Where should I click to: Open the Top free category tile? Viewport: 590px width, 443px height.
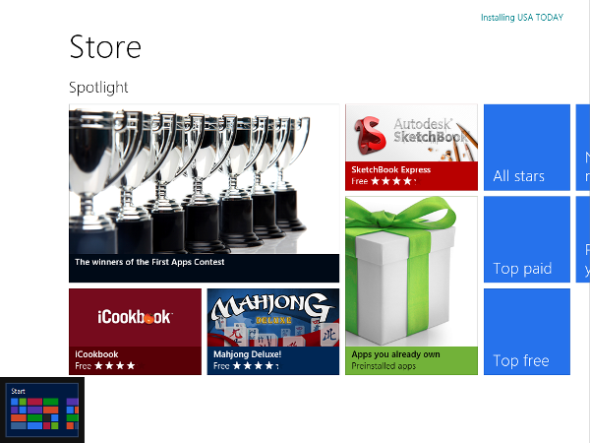click(527, 332)
